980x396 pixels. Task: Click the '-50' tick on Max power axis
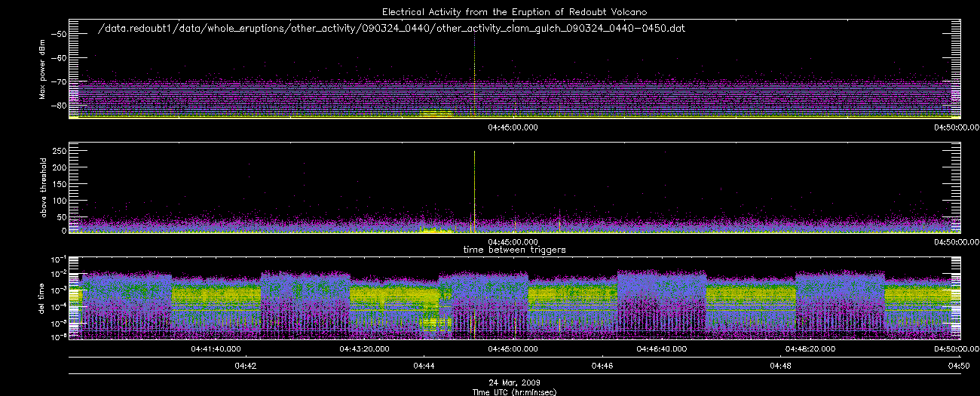pyautogui.click(x=58, y=35)
